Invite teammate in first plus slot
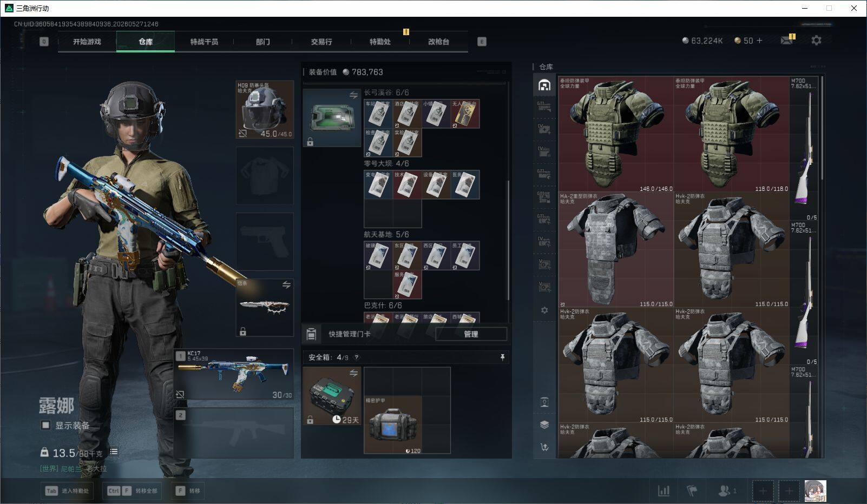The height and width of the screenshot is (504, 867). coord(763,491)
